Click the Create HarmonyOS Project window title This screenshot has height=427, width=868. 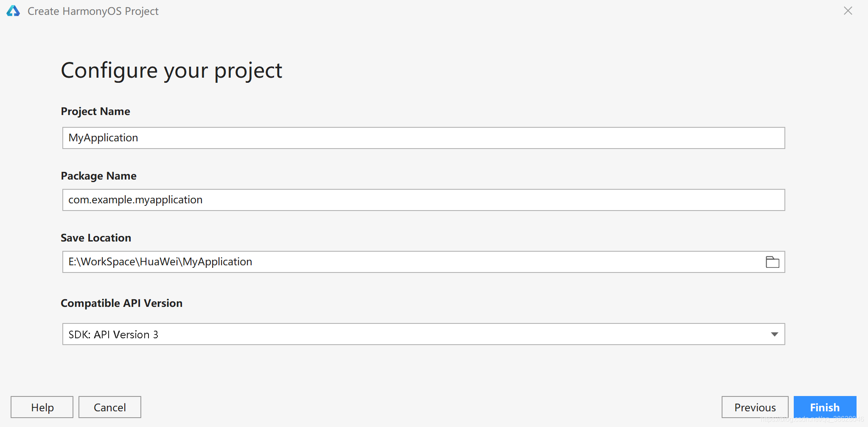point(93,11)
